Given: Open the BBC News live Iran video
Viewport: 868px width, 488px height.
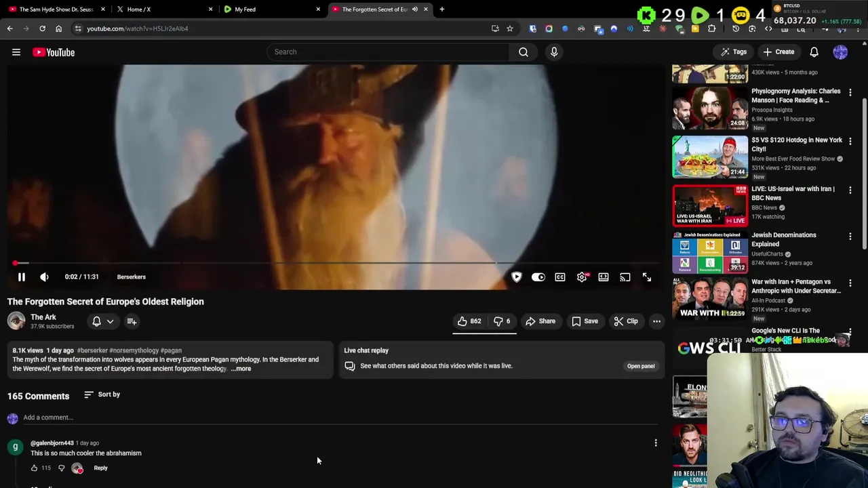Looking at the screenshot, I should [709, 206].
